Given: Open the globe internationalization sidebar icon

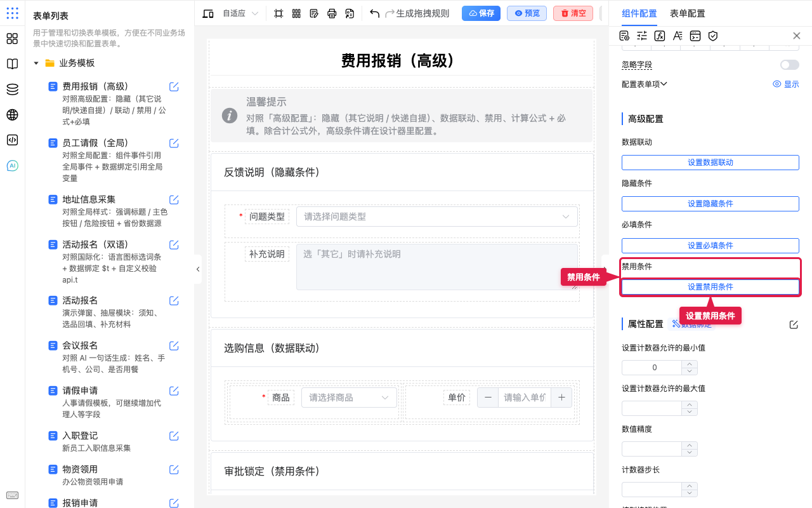Looking at the screenshot, I should [12, 115].
